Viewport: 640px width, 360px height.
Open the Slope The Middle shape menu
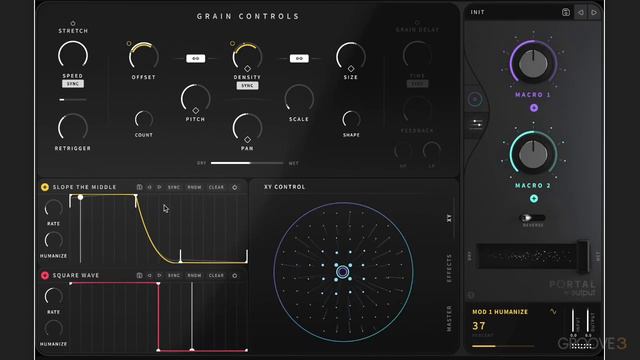[x=84, y=187]
